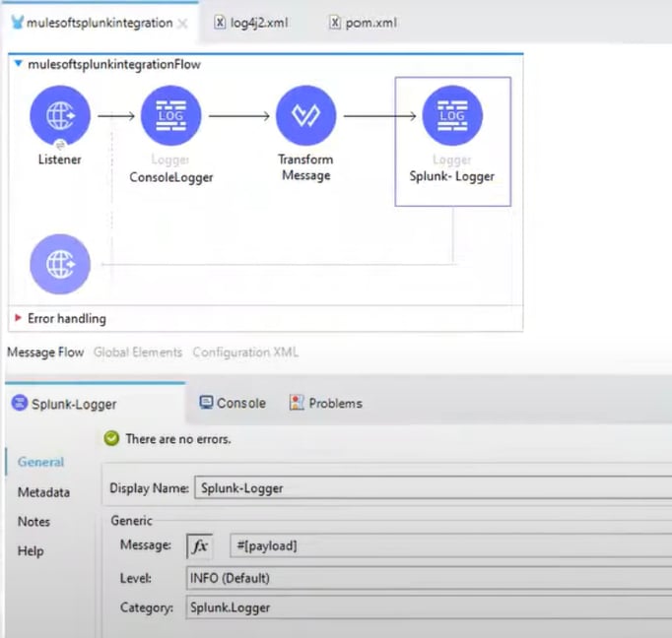Open the Level dropdown showing INFO (Default)
Screen dimensions: 672x638
429,578
